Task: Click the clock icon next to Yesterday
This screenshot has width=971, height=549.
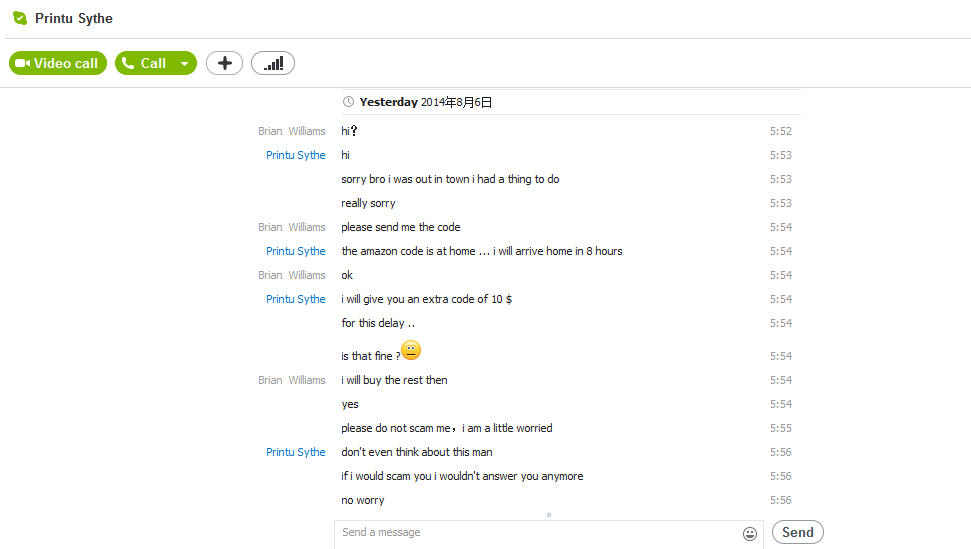Action: pyautogui.click(x=348, y=102)
